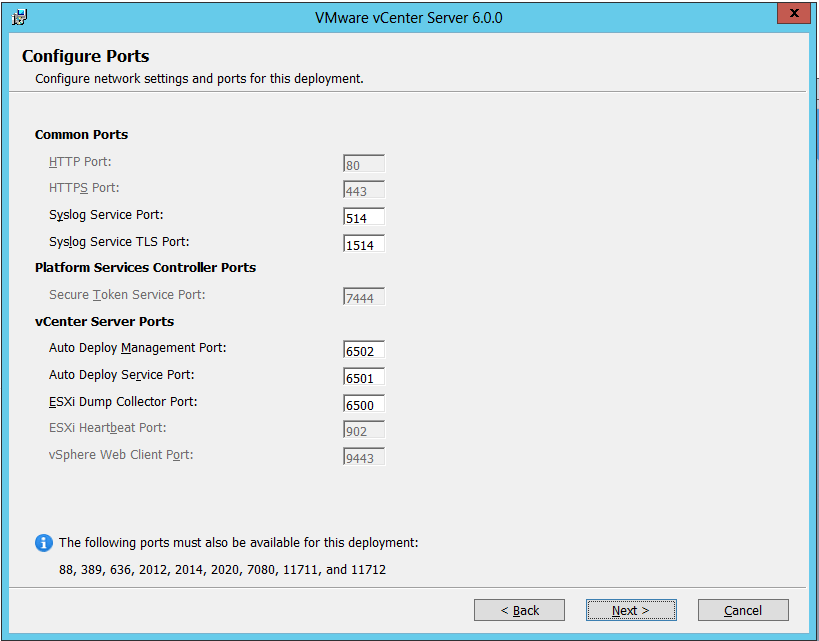
Task: Click the blue information icon
Action: tap(43, 543)
